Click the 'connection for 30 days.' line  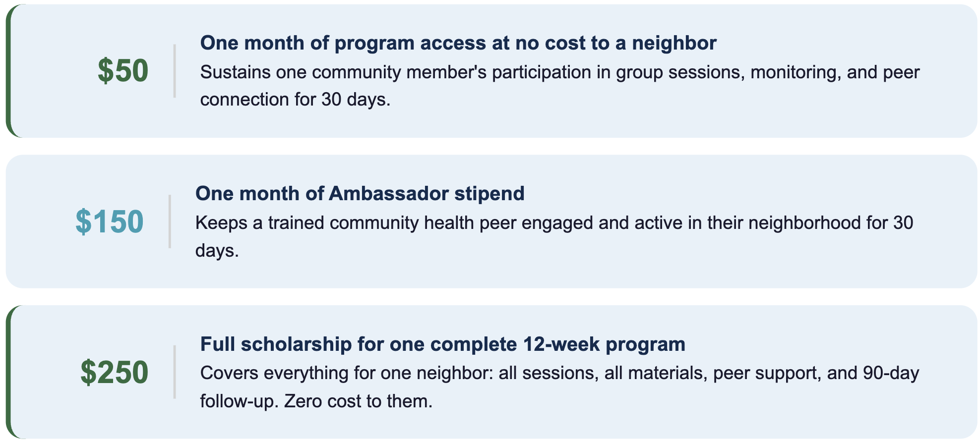[295, 100]
